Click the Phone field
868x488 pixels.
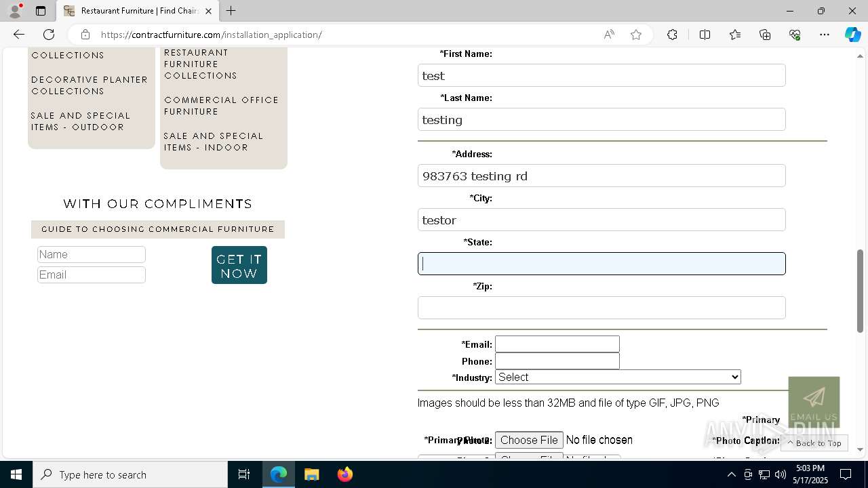[x=557, y=361]
